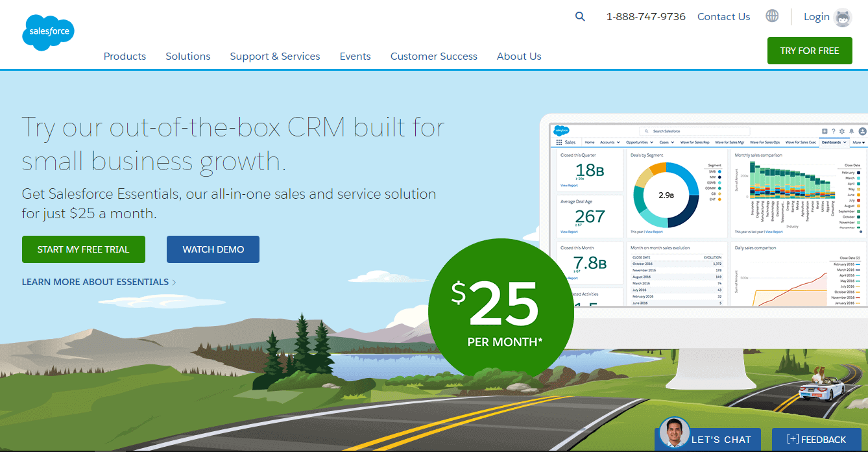The width and height of the screenshot is (868, 452).
Task: Click the '18B' Closed this Quarter value
Action: coord(590,170)
